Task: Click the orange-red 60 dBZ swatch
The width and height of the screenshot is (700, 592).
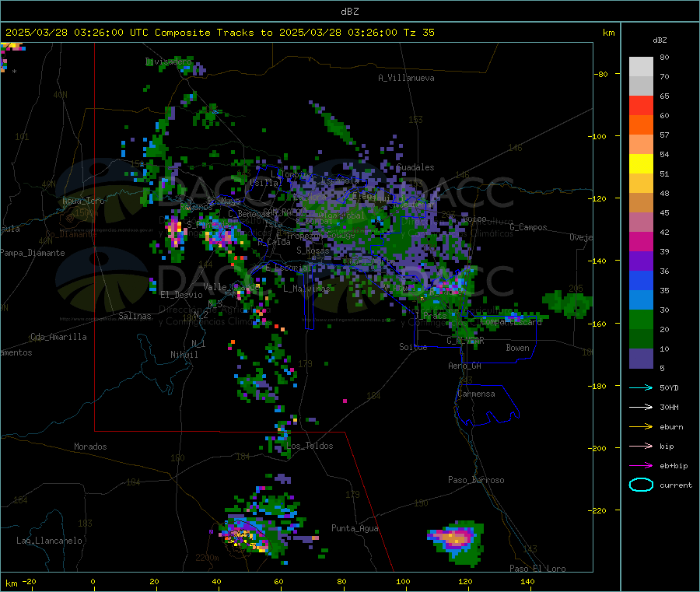Action: pyautogui.click(x=641, y=125)
